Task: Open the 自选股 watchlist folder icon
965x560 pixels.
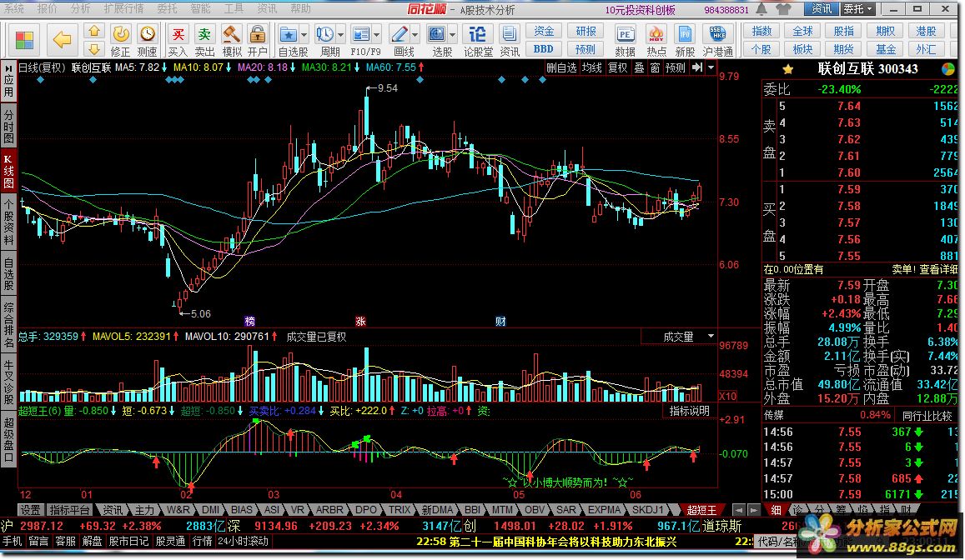Action: click(288, 34)
